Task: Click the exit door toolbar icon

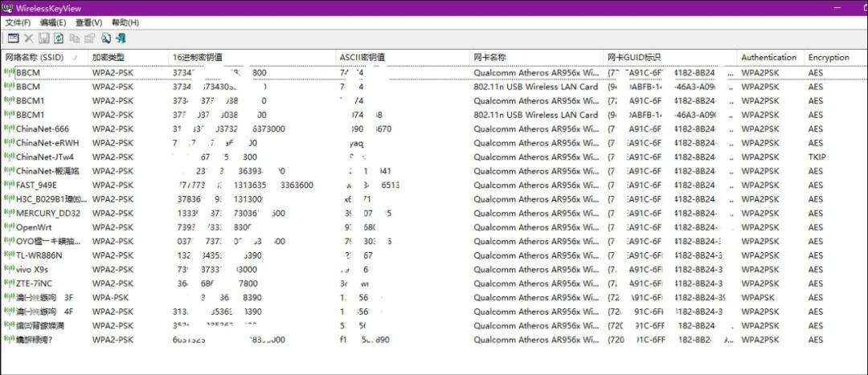Action: pyautogui.click(x=121, y=39)
